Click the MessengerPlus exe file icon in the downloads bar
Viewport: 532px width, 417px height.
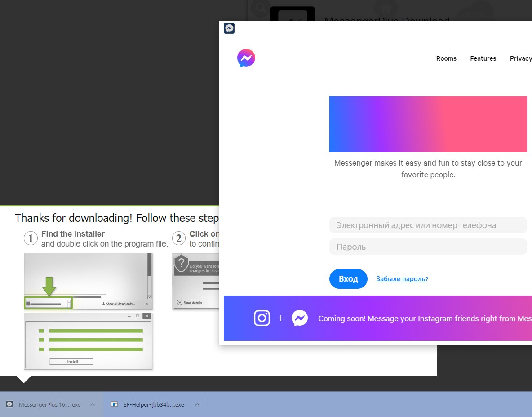[x=10, y=404]
